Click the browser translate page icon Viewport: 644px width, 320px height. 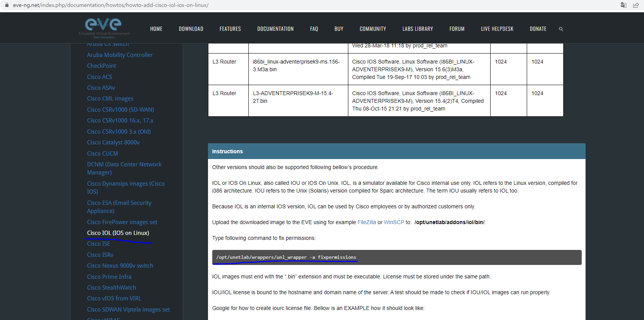(624, 5)
